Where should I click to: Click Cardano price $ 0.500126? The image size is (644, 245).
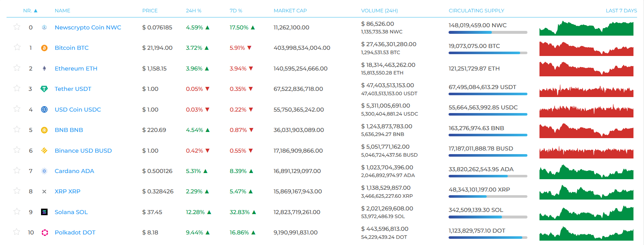tap(157, 171)
